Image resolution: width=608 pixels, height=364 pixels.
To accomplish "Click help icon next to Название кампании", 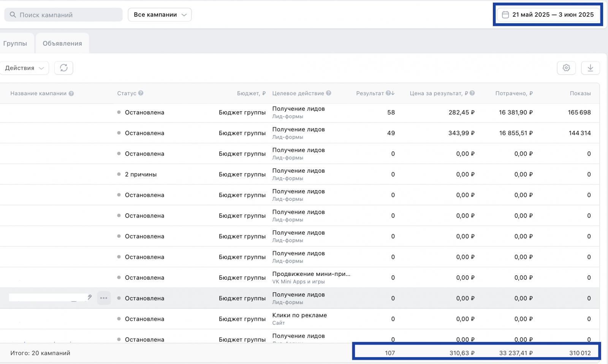I will (71, 93).
